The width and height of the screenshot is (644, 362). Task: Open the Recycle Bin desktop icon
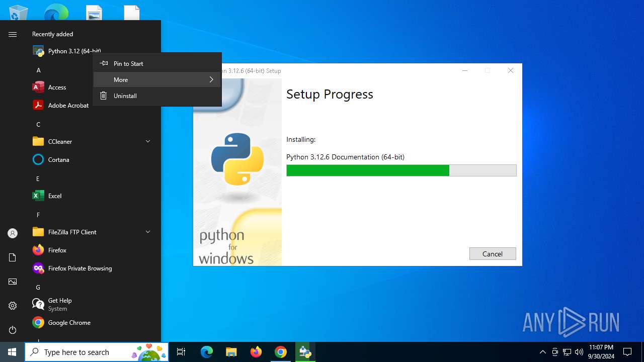[x=19, y=13]
